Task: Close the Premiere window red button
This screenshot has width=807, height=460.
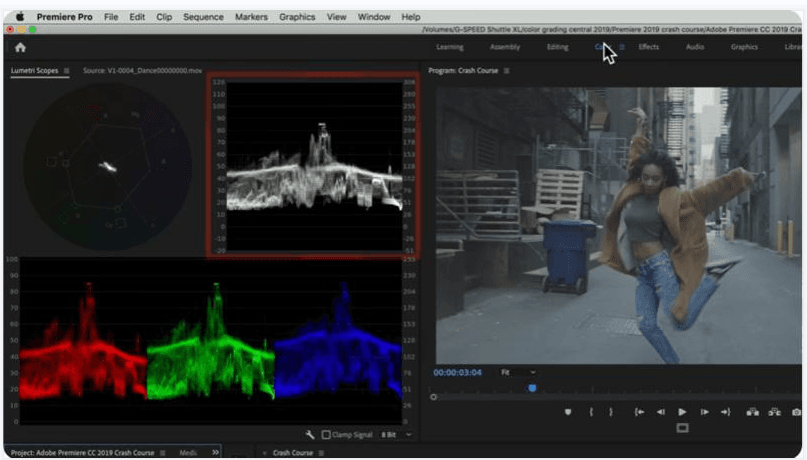Action: pyautogui.click(x=10, y=30)
